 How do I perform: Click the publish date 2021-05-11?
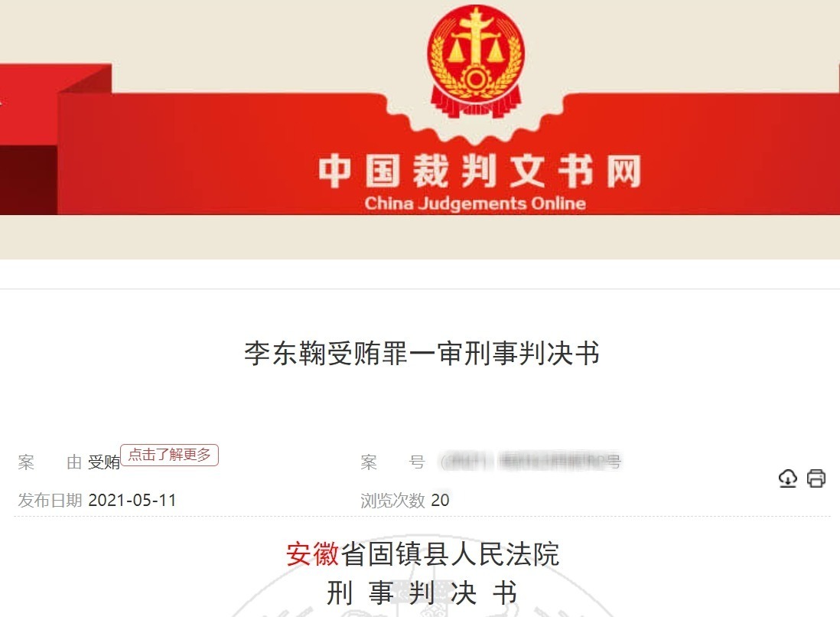(x=132, y=500)
